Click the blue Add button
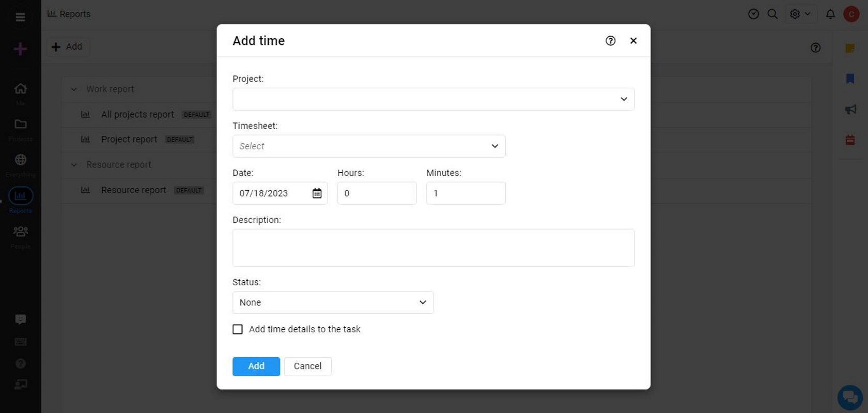Image resolution: width=868 pixels, height=413 pixels. [x=256, y=366]
